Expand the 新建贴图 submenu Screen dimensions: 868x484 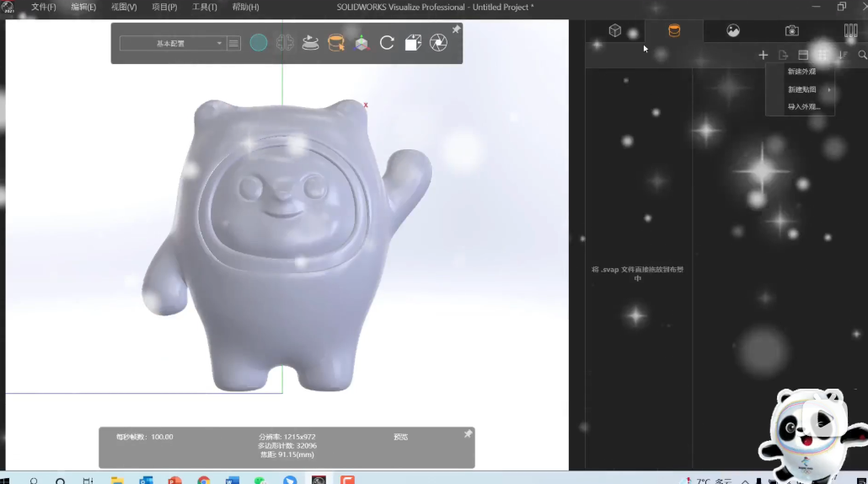pos(801,89)
